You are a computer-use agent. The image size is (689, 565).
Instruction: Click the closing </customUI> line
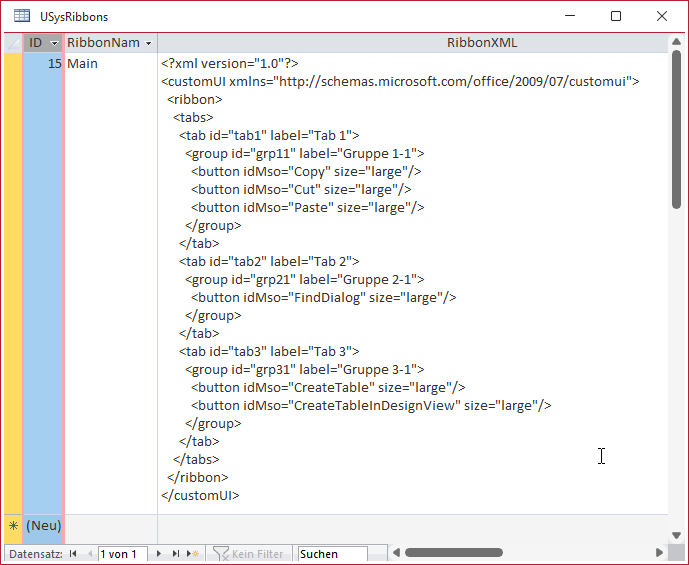[200, 496]
